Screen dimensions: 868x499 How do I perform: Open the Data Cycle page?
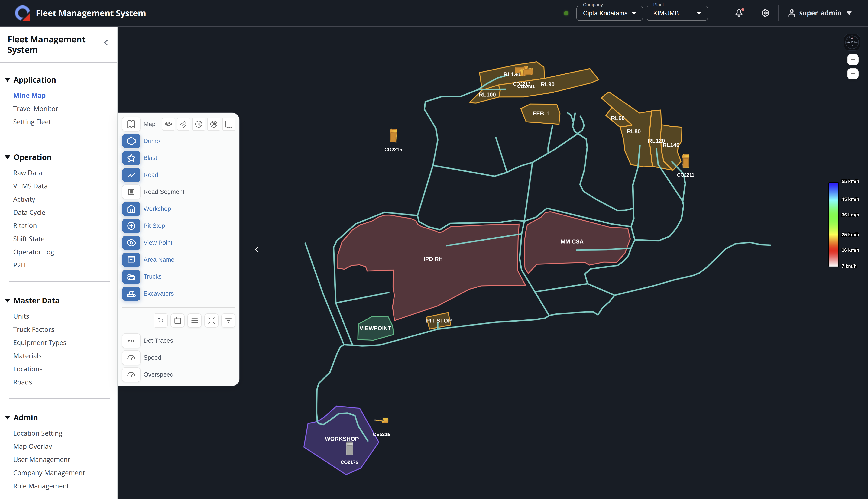29,212
